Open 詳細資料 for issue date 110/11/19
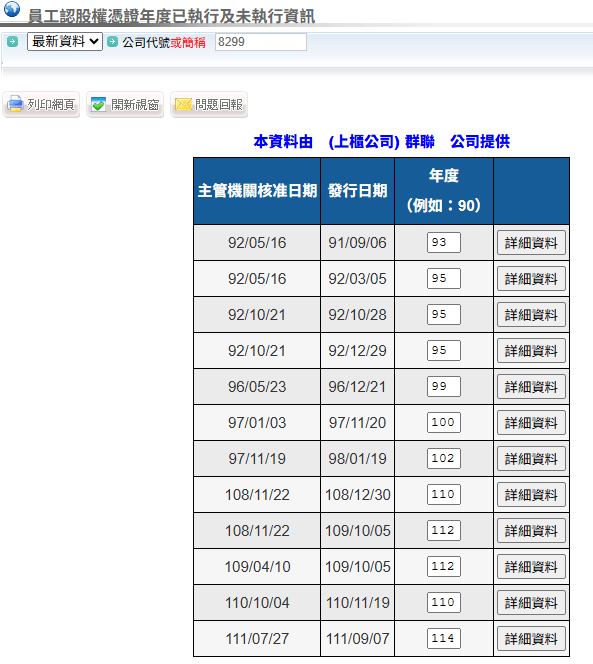Image resolution: width=593 pixels, height=664 pixels. coord(531,603)
